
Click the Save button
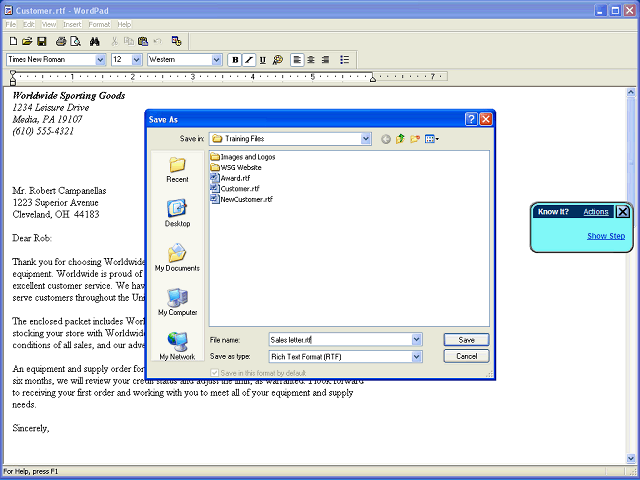pyautogui.click(x=466, y=340)
